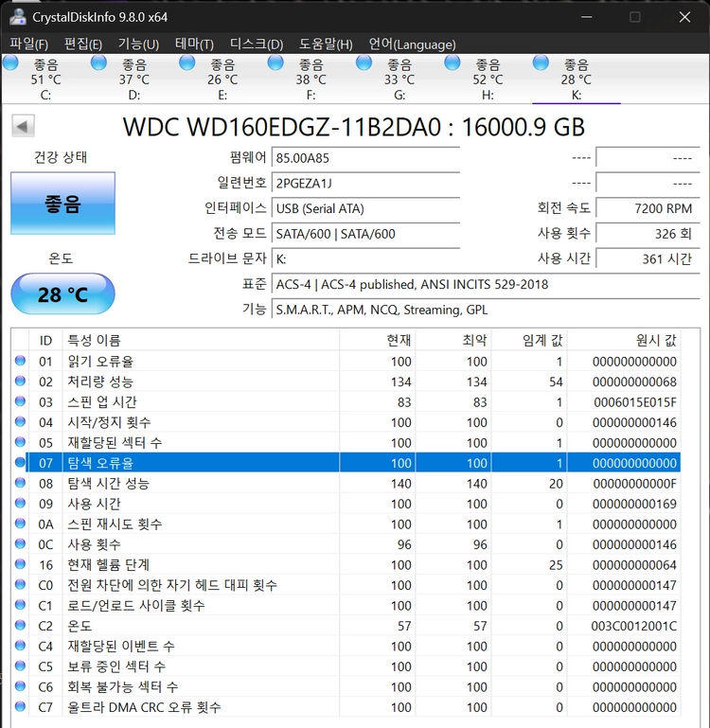Open the 도움말(H) menu
Screen dimensions: 710x728
[x=326, y=44]
